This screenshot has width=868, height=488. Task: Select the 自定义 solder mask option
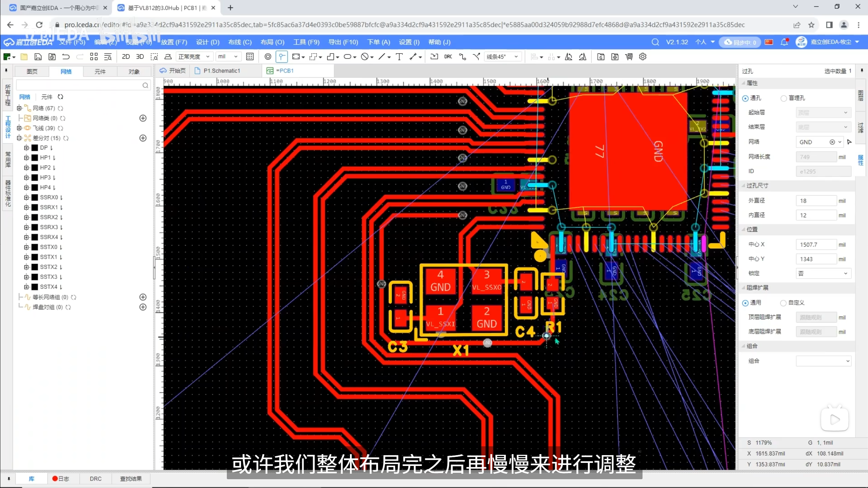[x=783, y=303]
